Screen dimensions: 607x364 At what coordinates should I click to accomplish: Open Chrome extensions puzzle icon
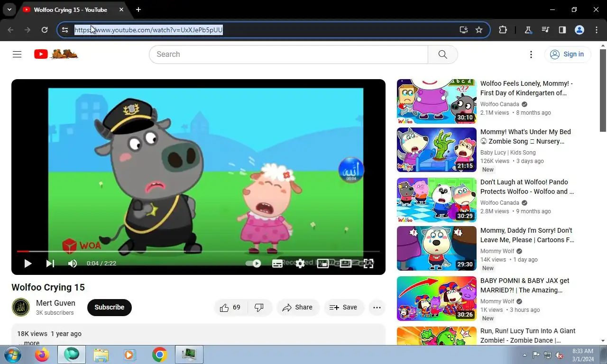click(x=503, y=30)
